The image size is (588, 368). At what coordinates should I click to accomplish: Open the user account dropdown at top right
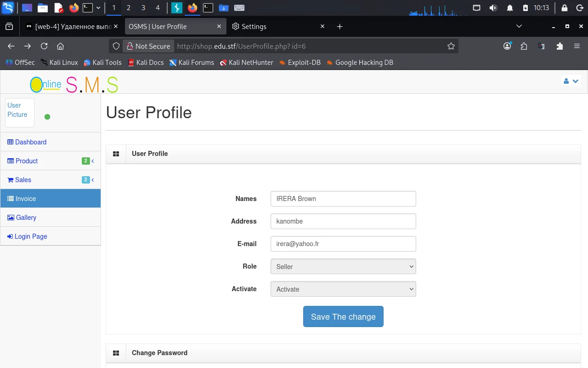point(571,81)
